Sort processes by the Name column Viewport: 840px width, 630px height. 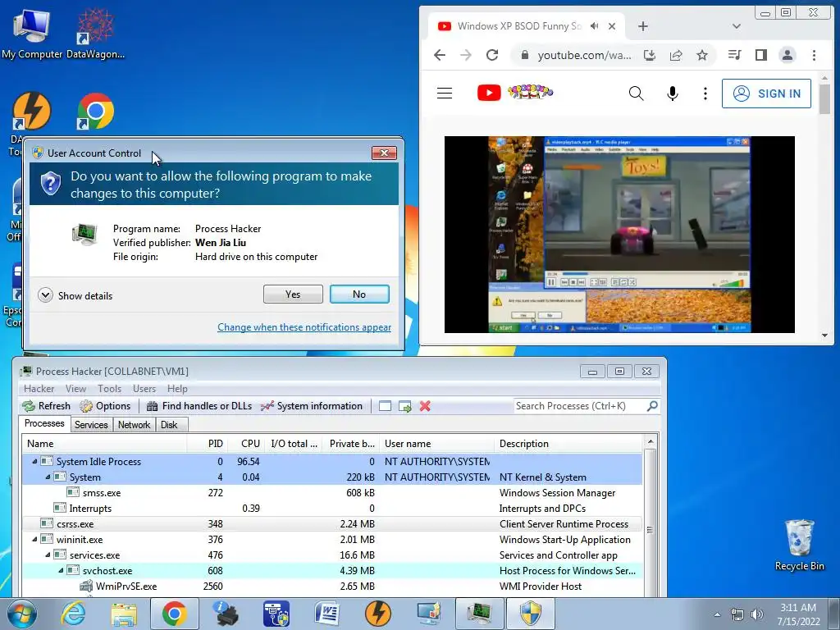click(x=104, y=444)
